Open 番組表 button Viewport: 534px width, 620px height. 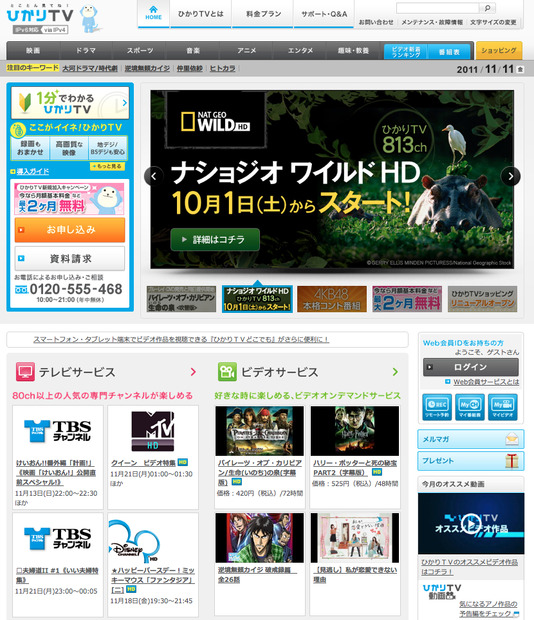(449, 51)
